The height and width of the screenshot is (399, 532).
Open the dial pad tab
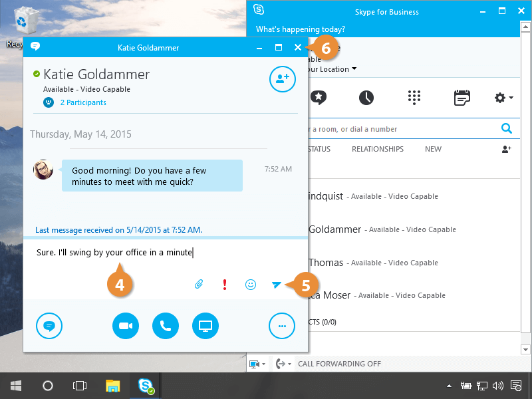[x=414, y=98]
